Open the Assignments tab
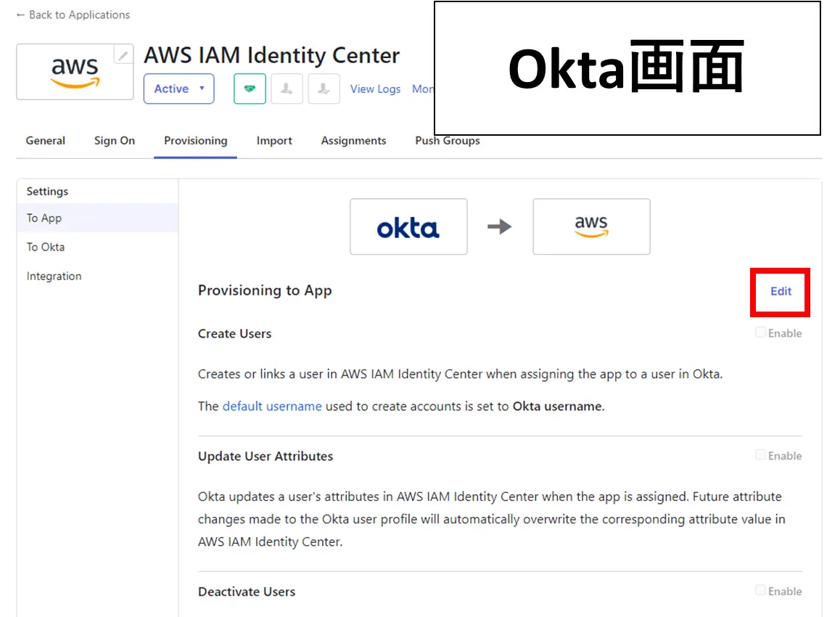This screenshot has width=840, height=617. 353,140
